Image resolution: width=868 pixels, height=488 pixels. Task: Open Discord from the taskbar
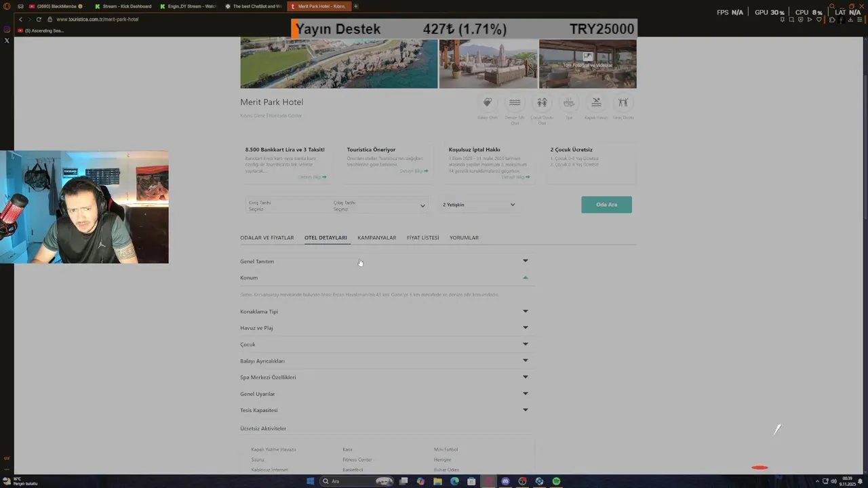pyautogui.click(x=505, y=481)
